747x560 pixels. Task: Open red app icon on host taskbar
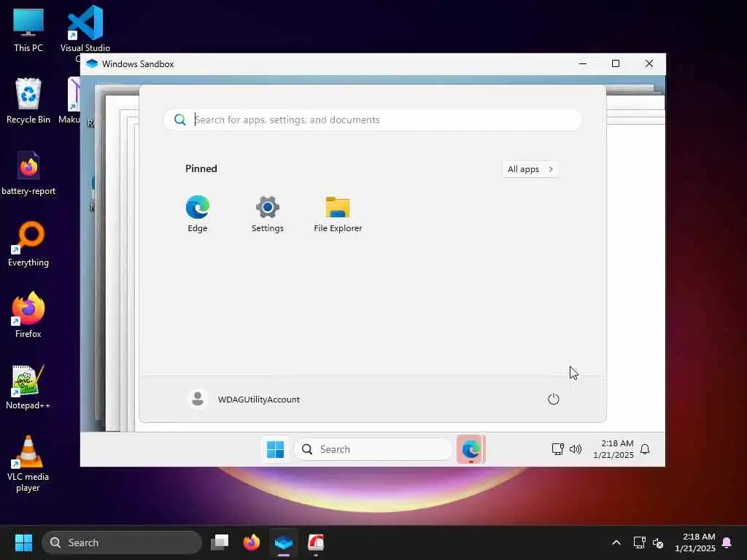315,542
